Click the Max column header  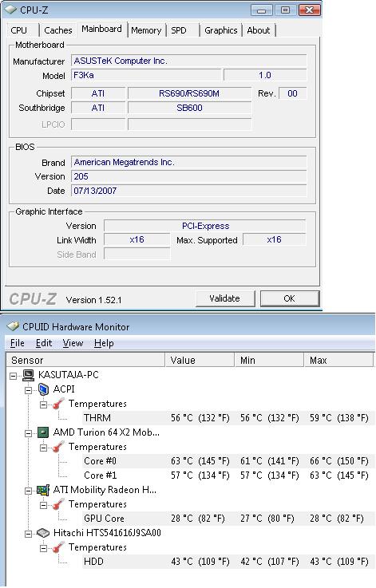338,360
